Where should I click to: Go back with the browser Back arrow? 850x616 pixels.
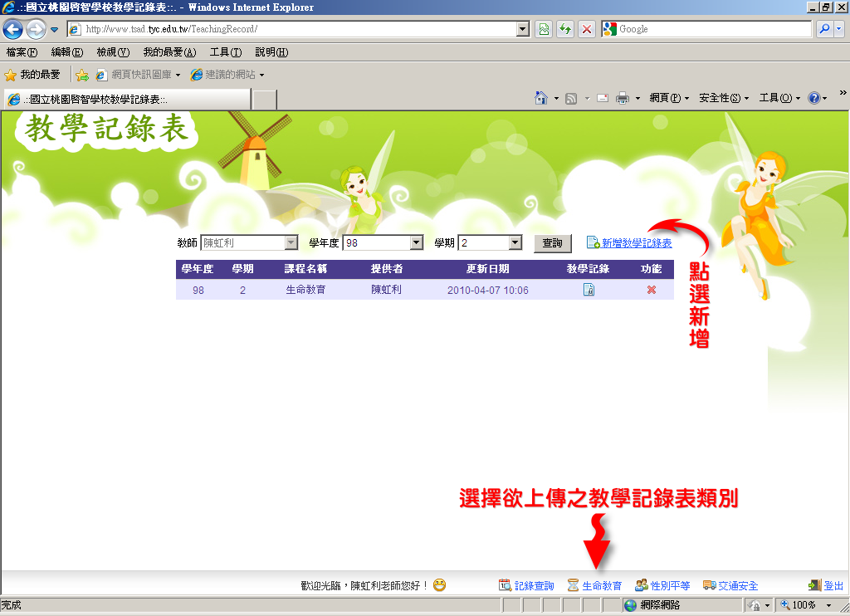13,29
